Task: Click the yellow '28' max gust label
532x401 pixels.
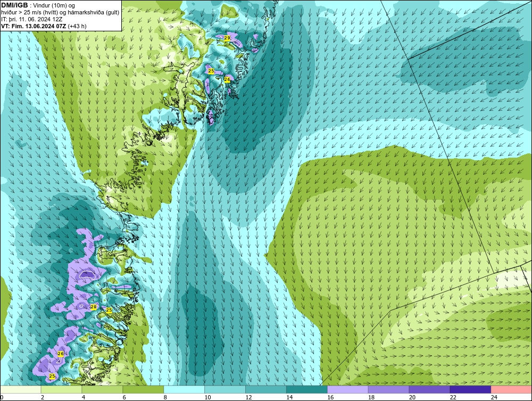Action: (94, 307)
